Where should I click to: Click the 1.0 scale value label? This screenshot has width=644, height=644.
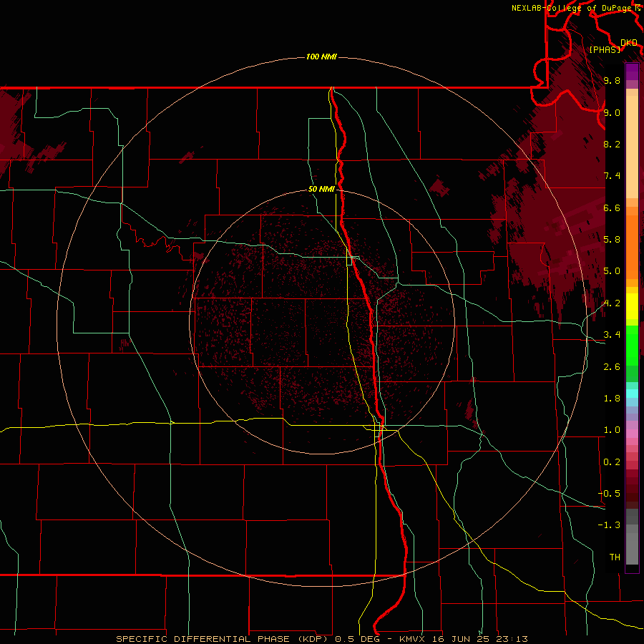612,429
